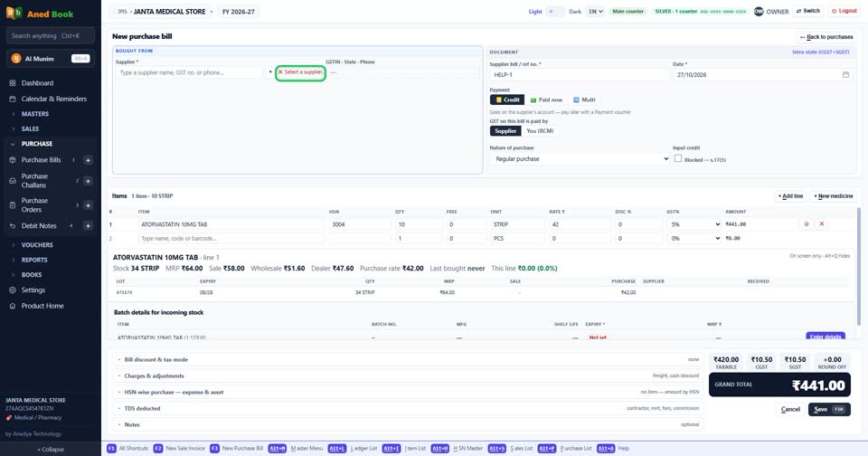Click the plus icon next to Purchase Bills
Screen dimensions: 868x456
88,160
